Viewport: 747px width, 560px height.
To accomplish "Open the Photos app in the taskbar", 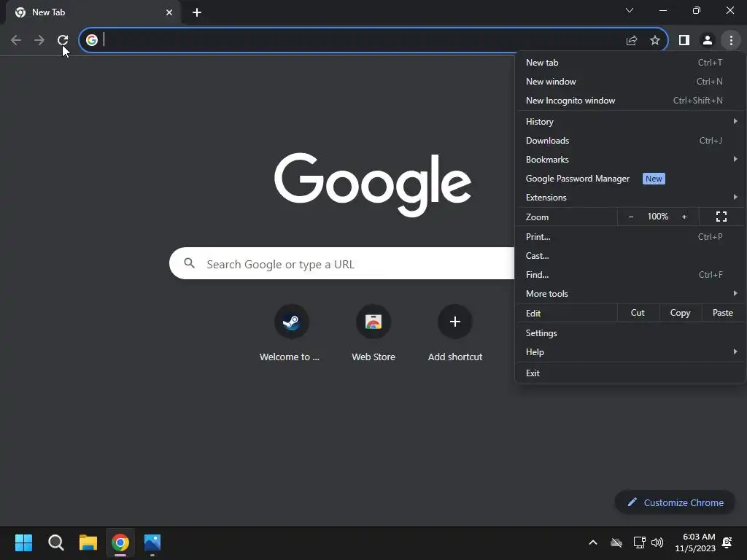I will click(x=152, y=542).
